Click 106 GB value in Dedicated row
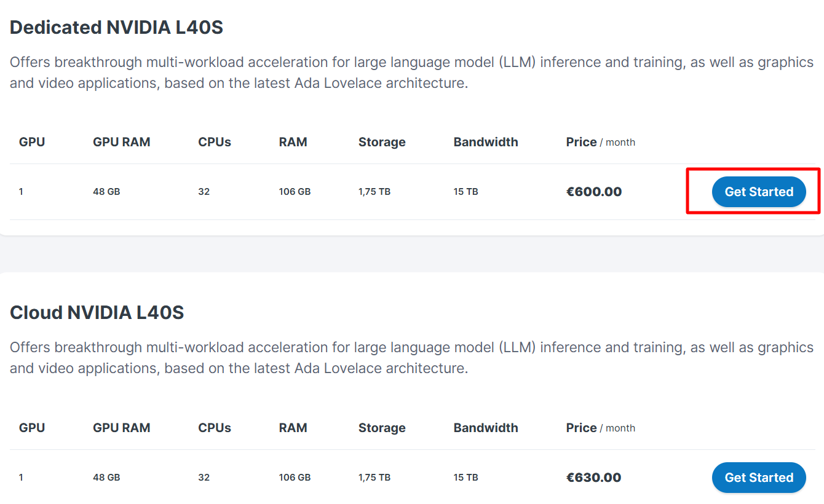This screenshot has width=824, height=504. click(295, 192)
